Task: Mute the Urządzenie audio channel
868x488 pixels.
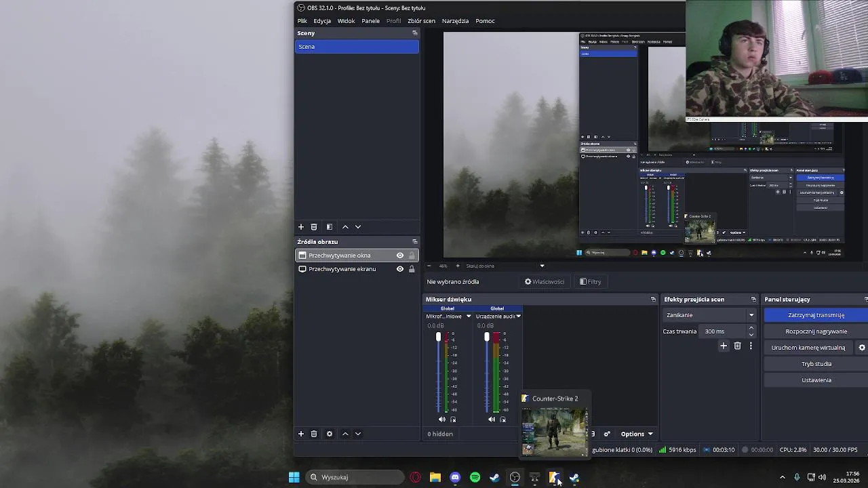Action: (491, 420)
